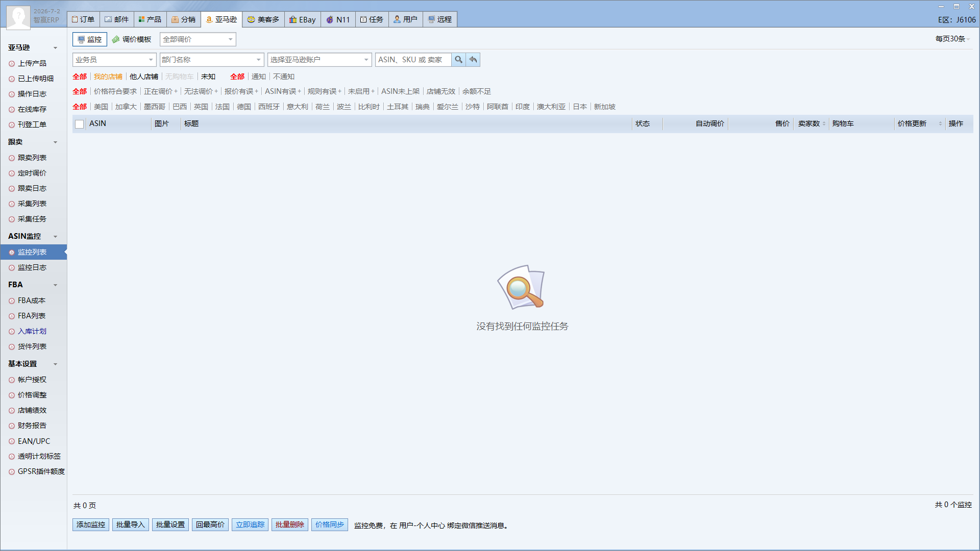Filter country by 日本
This screenshot has width=980, height=551.
pos(580,107)
